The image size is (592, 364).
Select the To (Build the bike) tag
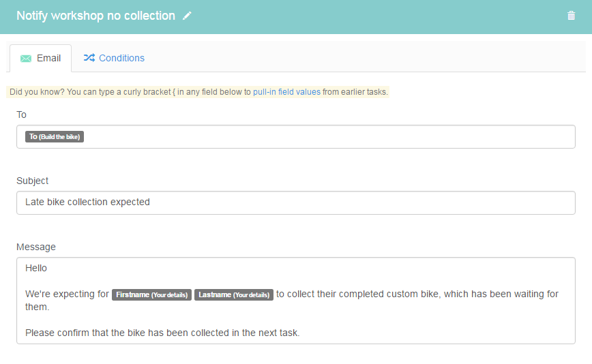coord(55,136)
